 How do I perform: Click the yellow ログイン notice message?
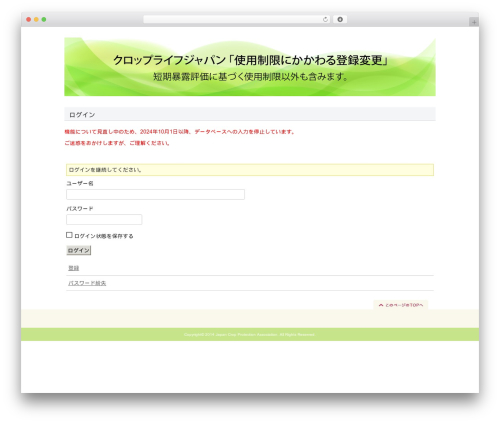coord(250,170)
